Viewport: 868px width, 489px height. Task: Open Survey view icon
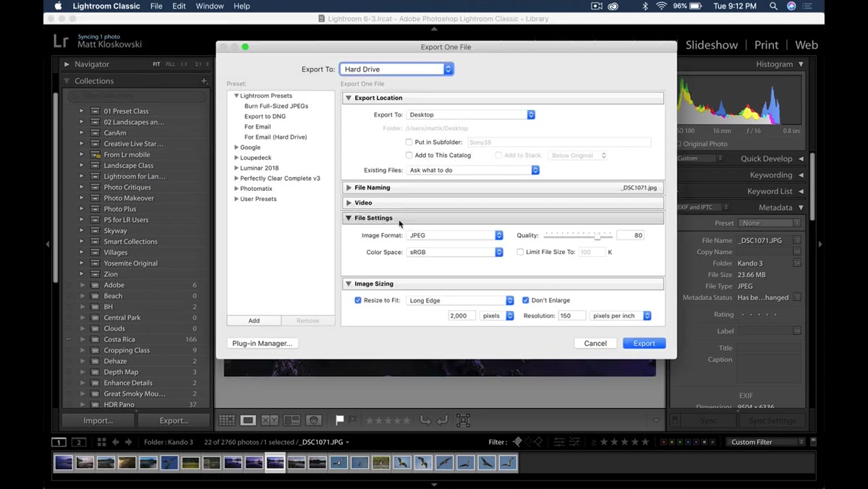[x=292, y=420]
